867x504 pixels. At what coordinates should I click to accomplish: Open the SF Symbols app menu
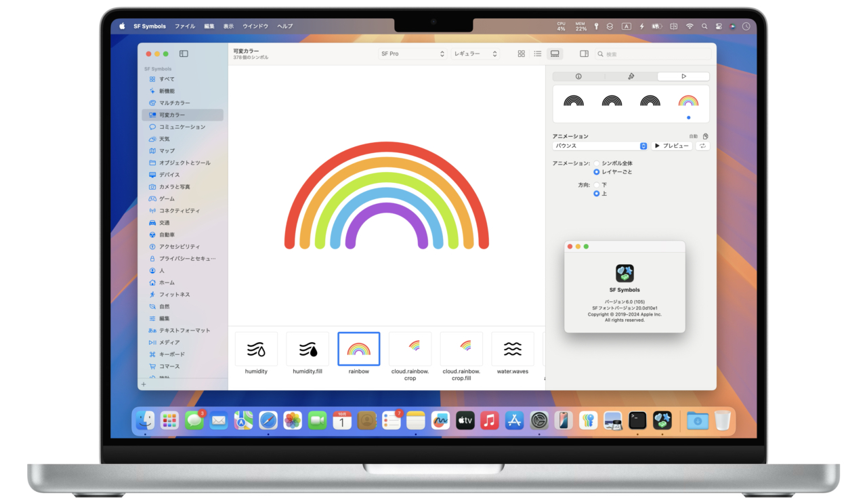tap(150, 26)
